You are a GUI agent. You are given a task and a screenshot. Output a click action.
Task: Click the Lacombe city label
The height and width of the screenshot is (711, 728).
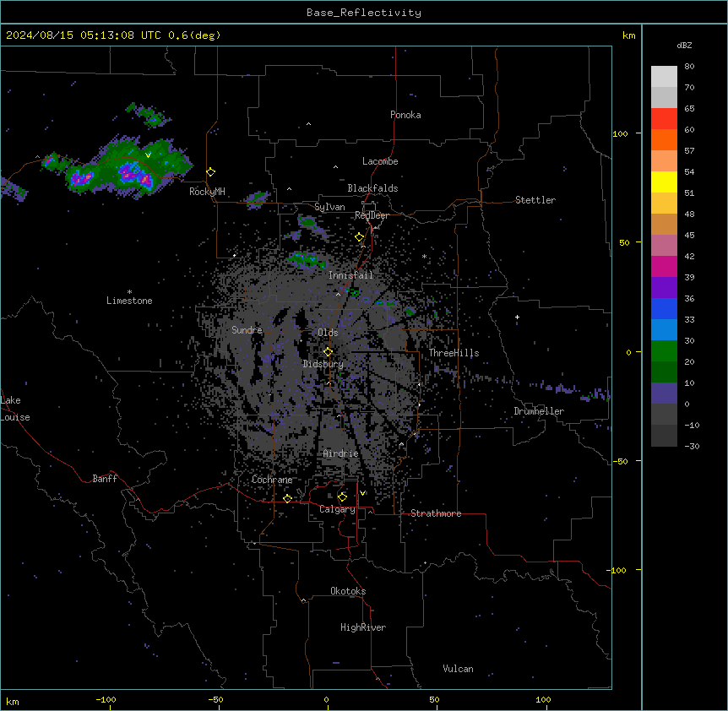pos(380,161)
